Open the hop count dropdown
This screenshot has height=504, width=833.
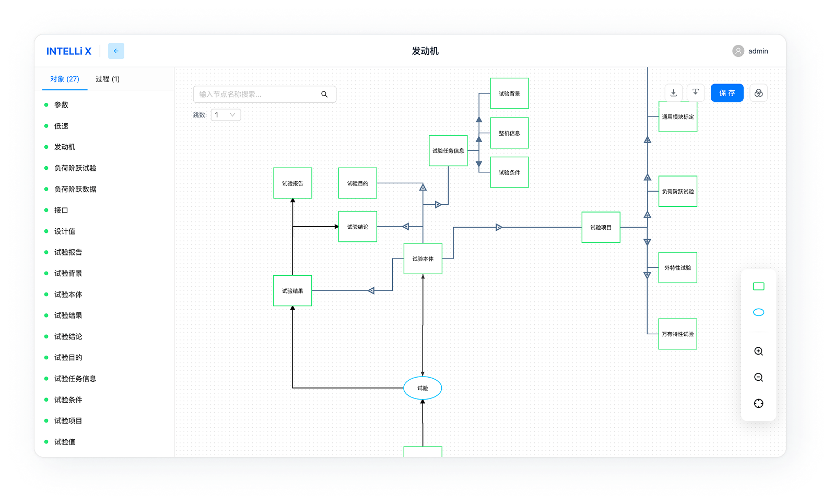coord(226,115)
